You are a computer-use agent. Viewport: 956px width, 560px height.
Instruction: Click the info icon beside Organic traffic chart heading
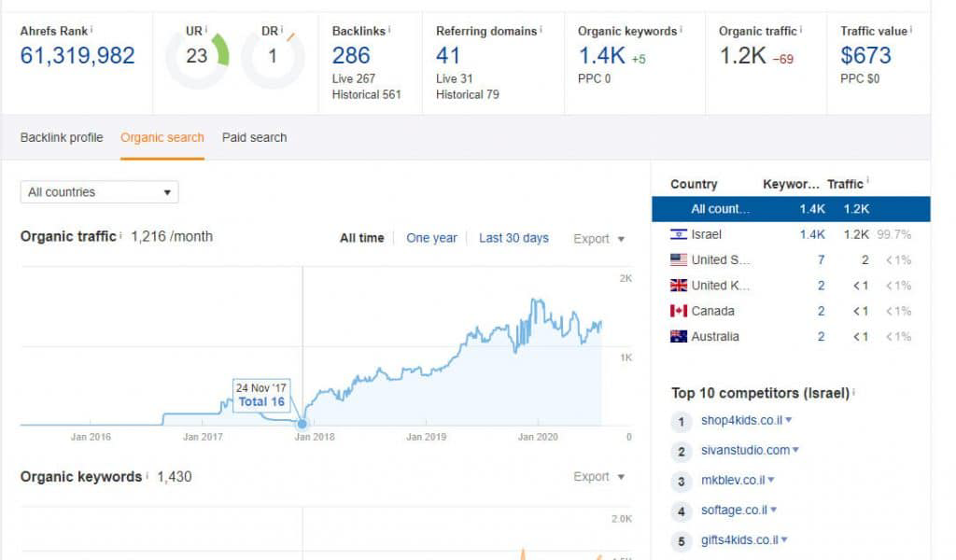coord(120,234)
